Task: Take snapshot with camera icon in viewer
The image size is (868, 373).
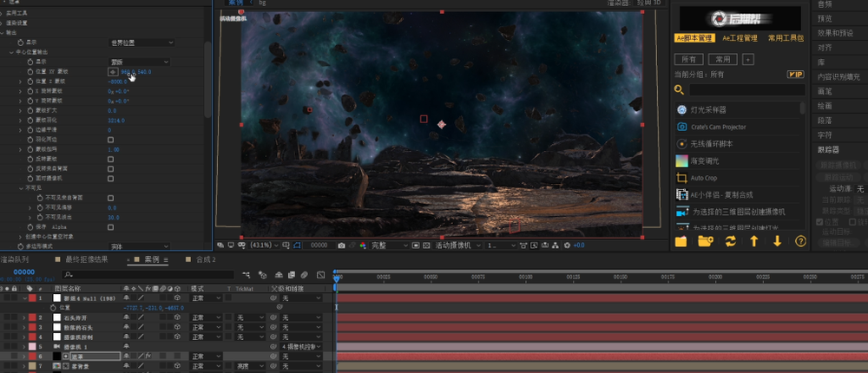Action: [x=342, y=245]
